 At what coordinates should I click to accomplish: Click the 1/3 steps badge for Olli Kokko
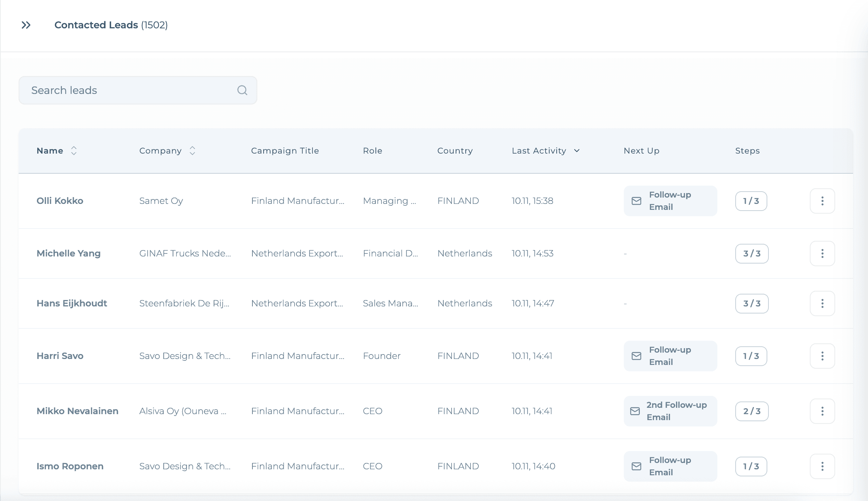[751, 201]
